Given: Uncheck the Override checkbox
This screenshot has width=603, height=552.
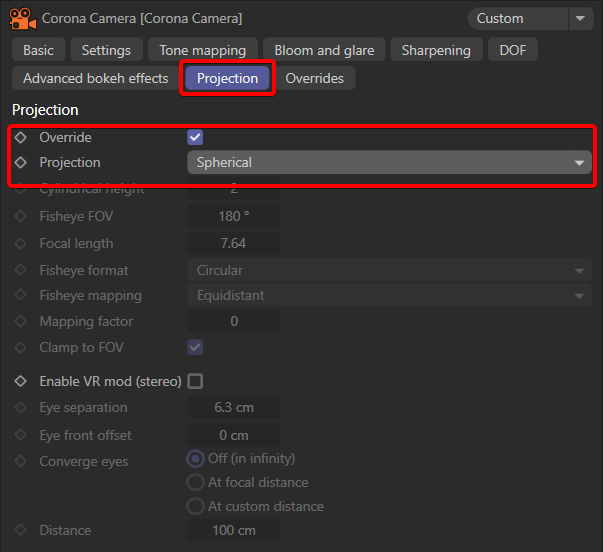Looking at the screenshot, I should point(195,137).
